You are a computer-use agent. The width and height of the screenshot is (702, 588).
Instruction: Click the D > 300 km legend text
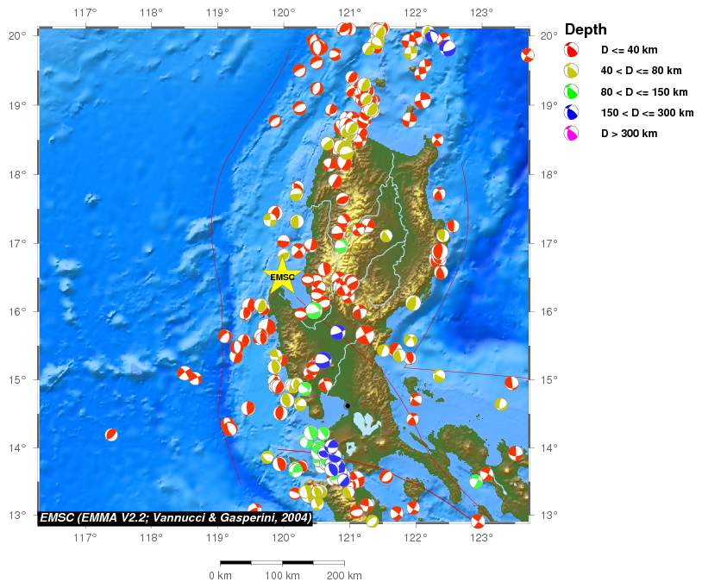[629, 134]
